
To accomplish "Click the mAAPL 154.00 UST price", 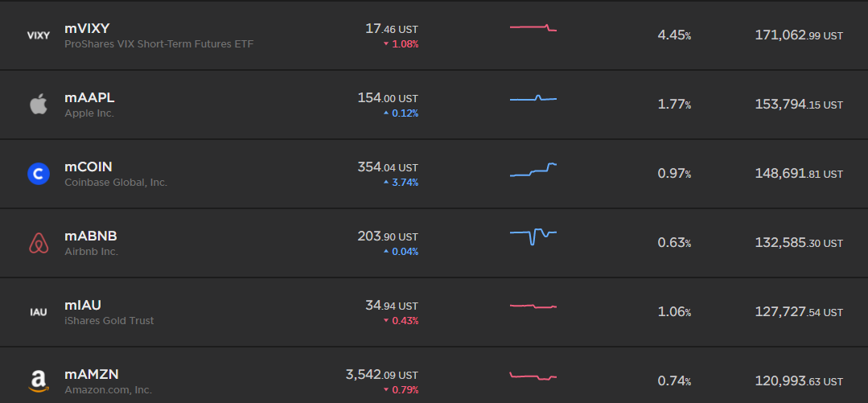I will (388, 98).
